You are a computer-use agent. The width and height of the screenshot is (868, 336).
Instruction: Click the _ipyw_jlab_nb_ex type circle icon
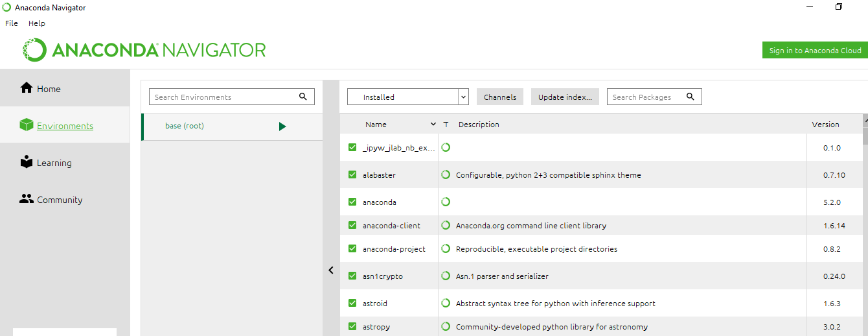click(446, 147)
